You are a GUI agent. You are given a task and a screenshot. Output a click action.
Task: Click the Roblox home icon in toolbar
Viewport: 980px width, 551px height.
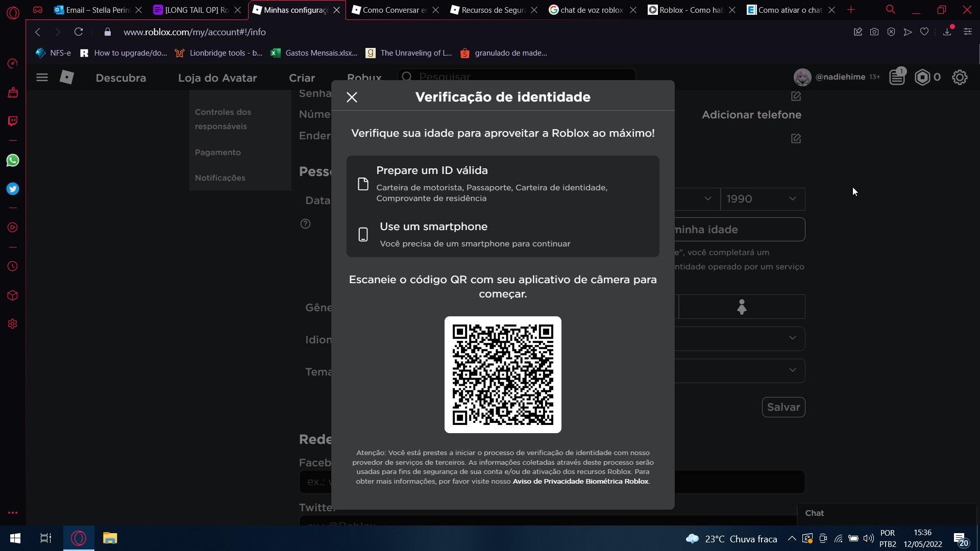coord(67,78)
